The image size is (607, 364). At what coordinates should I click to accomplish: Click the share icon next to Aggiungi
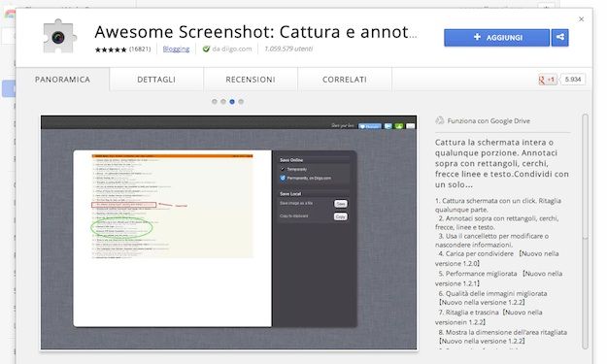[559, 38]
